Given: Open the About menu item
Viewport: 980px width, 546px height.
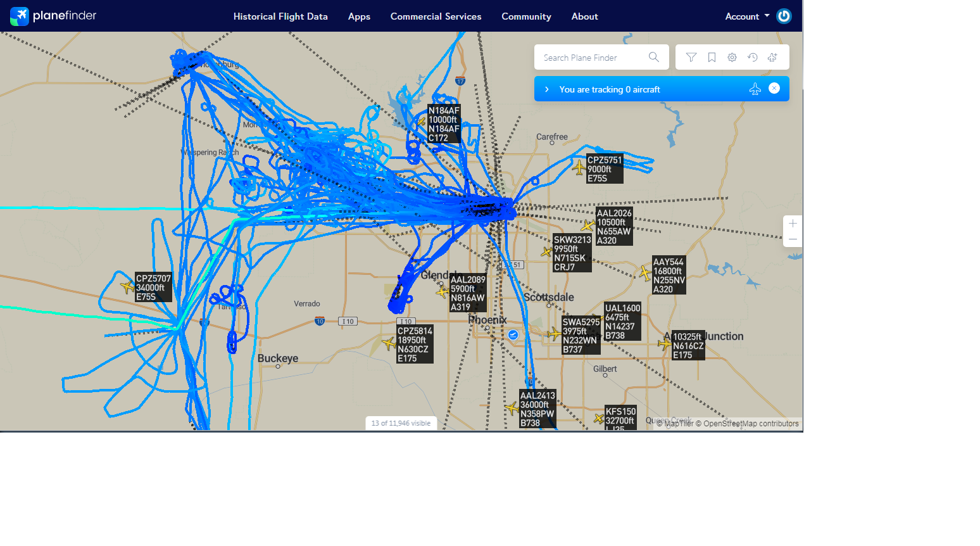Looking at the screenshot, I should pos(584,16).
